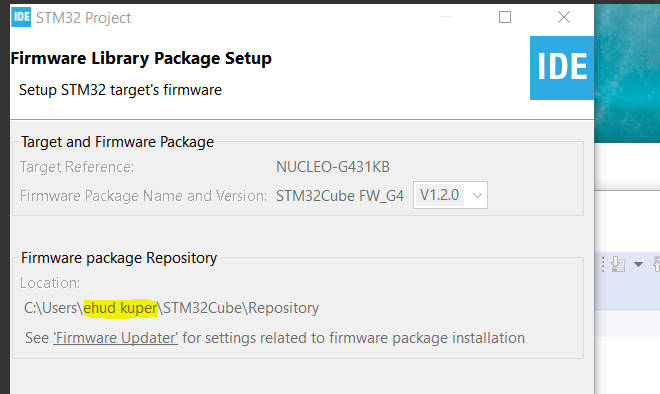The width and height of the screenshot is (660, 394).
Task: Click the previous annotation up-arrow icon
Action: (x=656, y=264)
